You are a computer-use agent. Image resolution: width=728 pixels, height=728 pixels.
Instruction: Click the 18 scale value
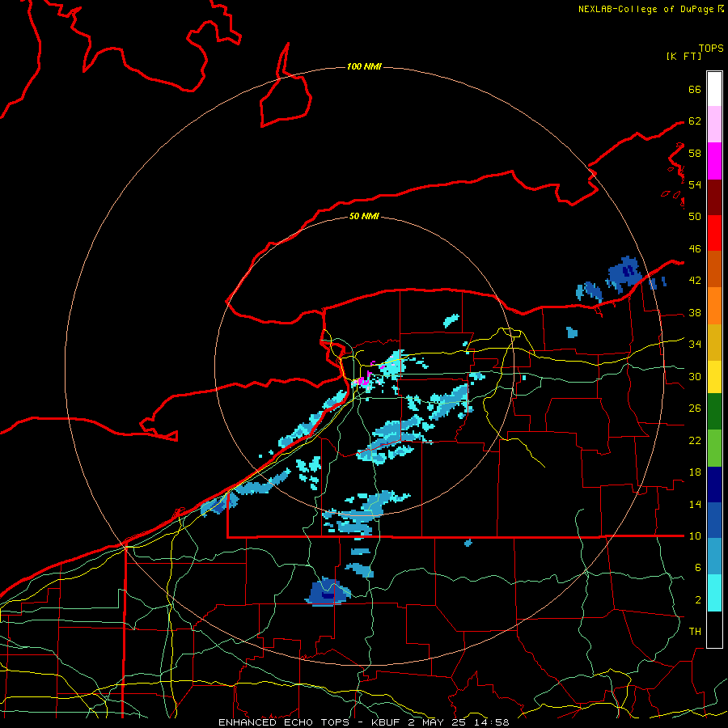[695, 472]
